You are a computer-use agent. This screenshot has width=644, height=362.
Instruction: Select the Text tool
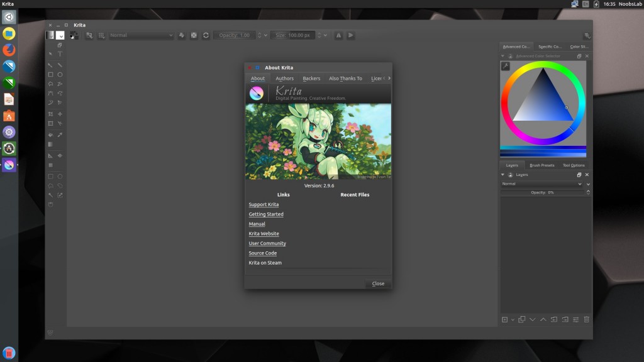(x=61, y=53)
